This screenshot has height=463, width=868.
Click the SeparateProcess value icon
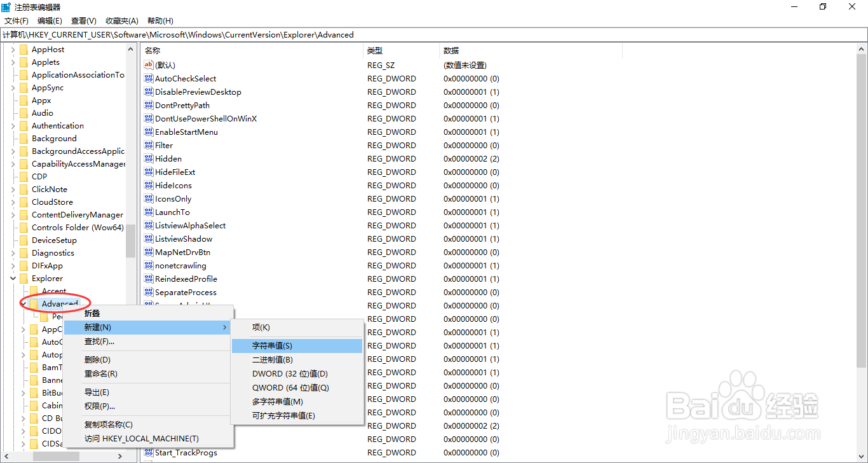click(x=147, y=292)
